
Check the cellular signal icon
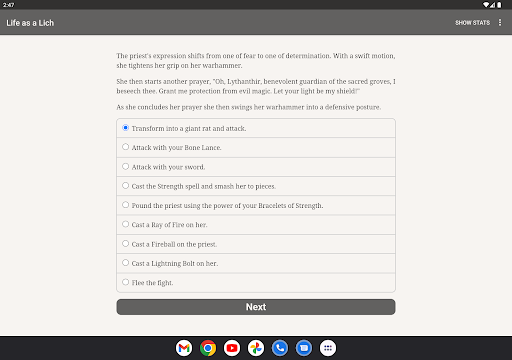pyautogui.click(x=492, y=5)
